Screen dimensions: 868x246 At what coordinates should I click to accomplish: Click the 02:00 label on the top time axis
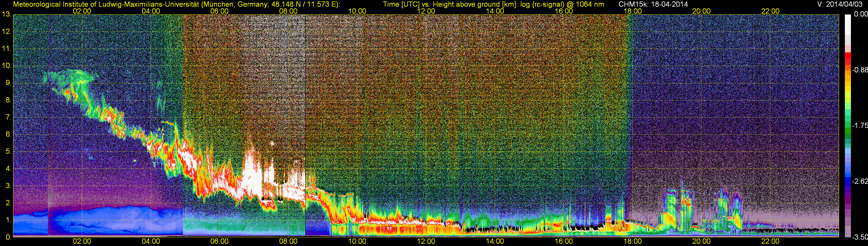coord(82,11)
